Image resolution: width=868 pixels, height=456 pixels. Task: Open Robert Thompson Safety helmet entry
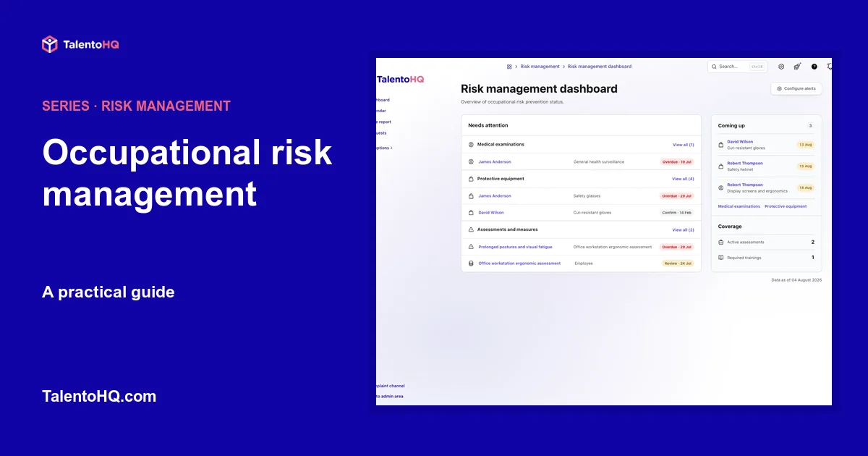745,164
